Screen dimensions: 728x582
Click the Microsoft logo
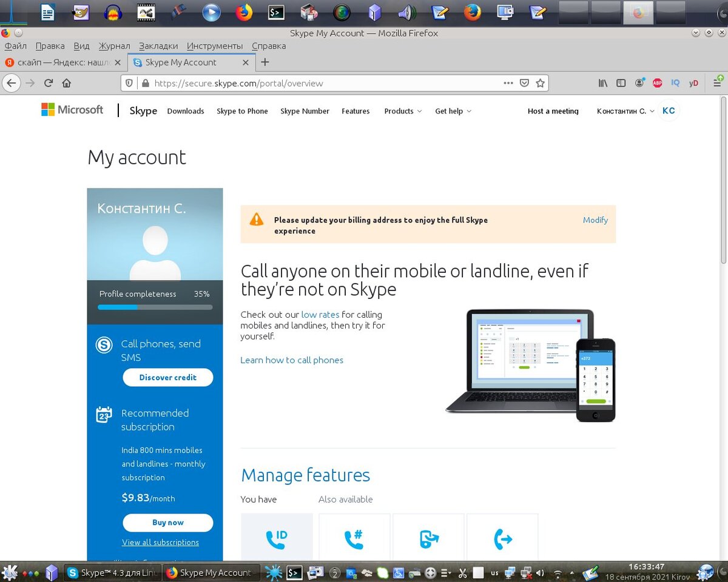(72, 110)
